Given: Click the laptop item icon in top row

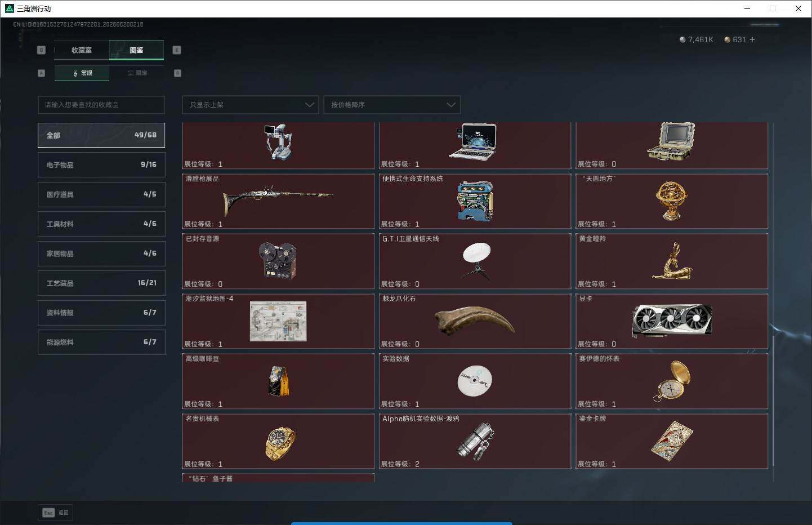Looking at the screenshot, I should click(473, 141).
